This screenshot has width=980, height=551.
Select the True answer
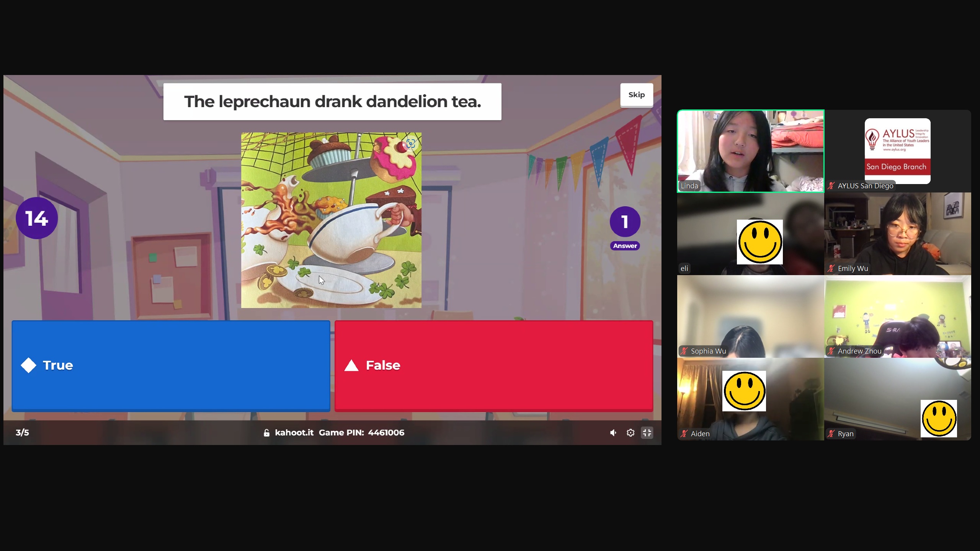click(171, 365)
